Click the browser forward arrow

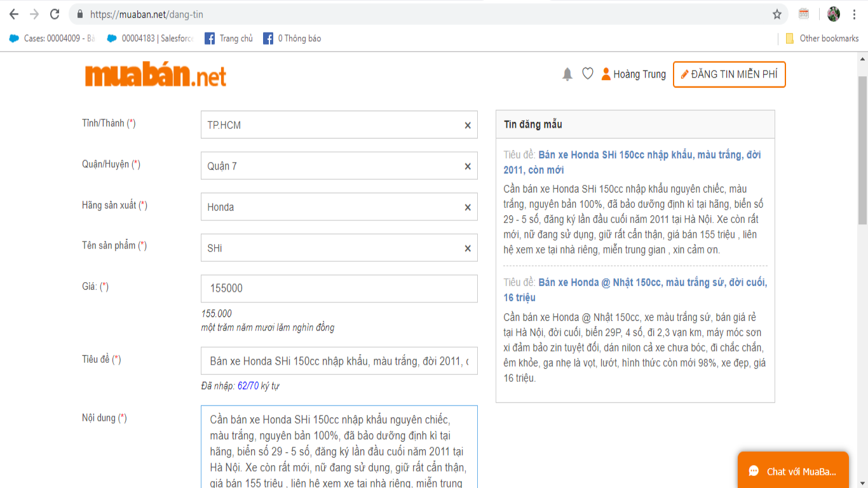tap(34, 14)
